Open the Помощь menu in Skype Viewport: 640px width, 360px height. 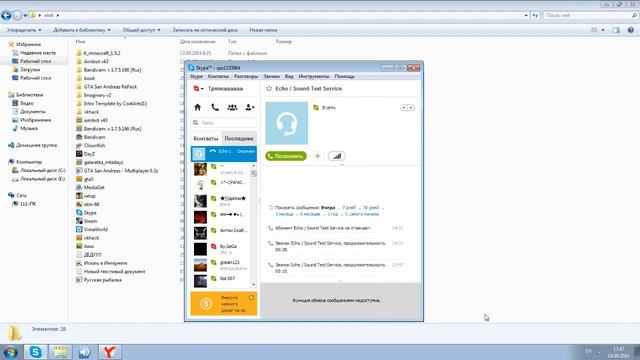click(344, 76)
